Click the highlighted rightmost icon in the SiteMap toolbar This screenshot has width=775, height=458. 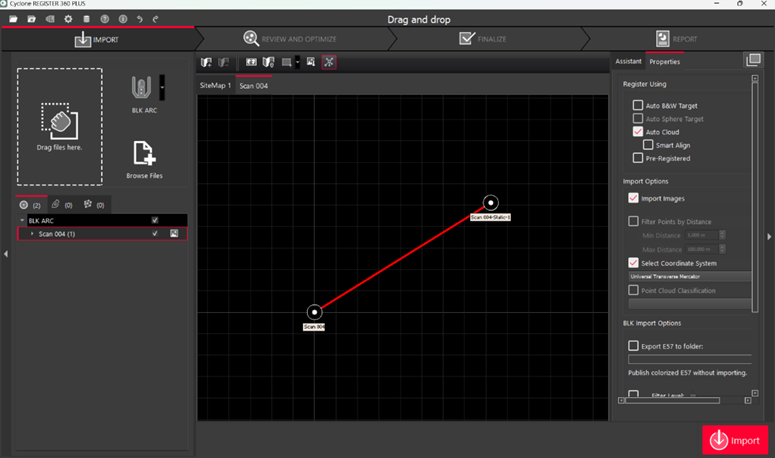[329, 62]
